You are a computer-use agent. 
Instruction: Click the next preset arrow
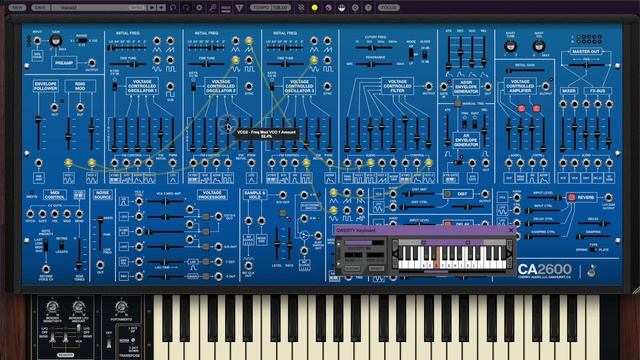point(161,7)
